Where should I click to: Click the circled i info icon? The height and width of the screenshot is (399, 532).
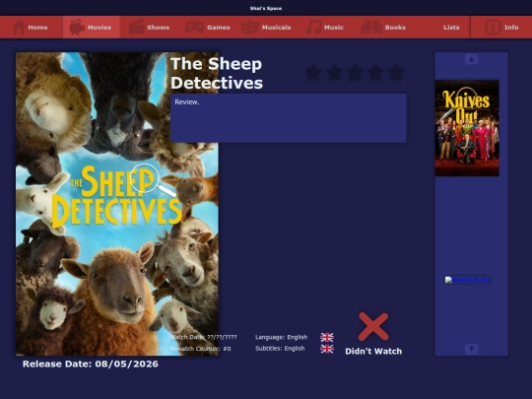pos(493,28)
